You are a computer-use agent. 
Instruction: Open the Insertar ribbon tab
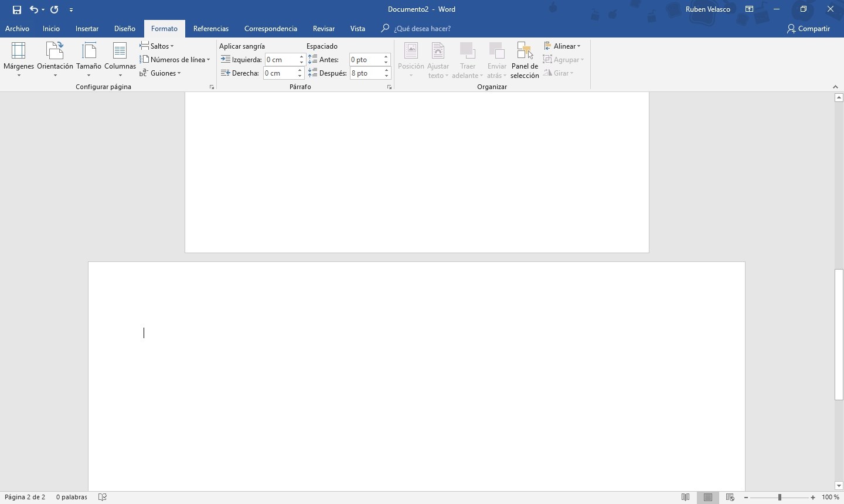pyautogui.click(x=87, y=28)
